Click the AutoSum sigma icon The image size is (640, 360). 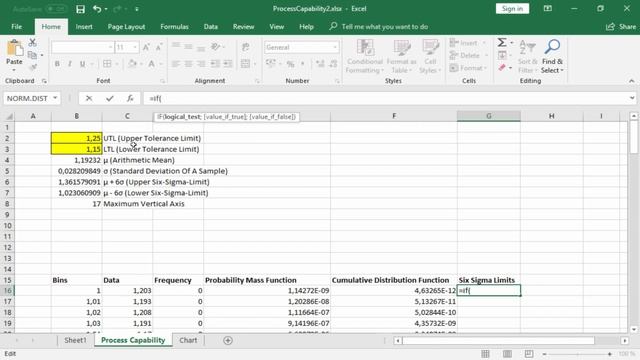pyautogui.click(x=502, y=42)
